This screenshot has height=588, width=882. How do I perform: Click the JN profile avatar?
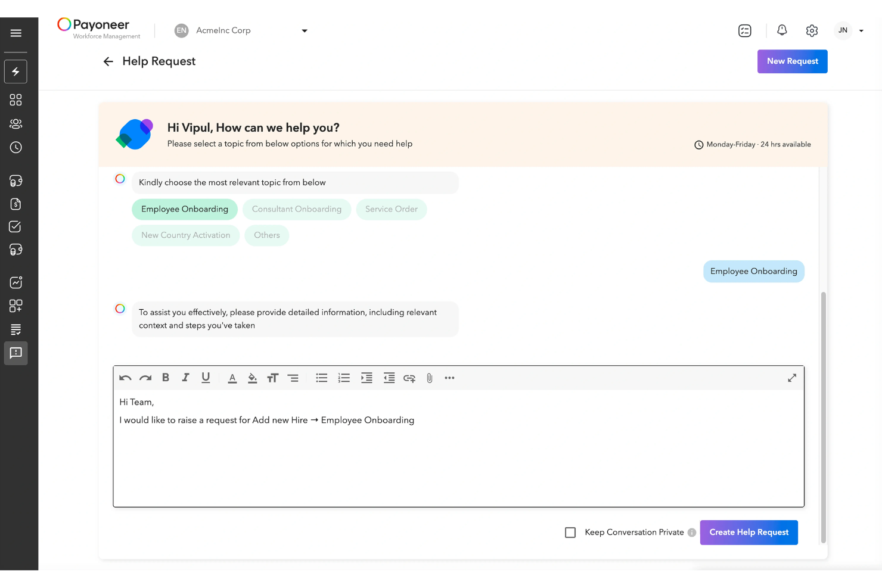pos(843,30)
